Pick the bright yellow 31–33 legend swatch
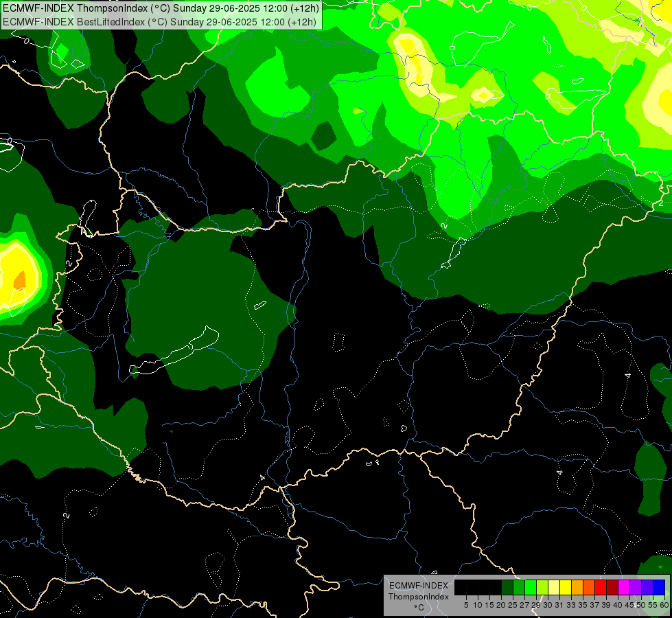 pyautogui.click(x=566, y=587)
